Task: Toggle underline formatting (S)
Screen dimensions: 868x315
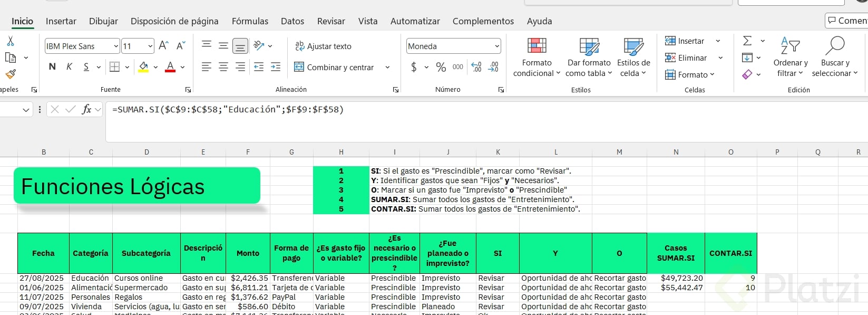Action: click(x=86, y=67)
